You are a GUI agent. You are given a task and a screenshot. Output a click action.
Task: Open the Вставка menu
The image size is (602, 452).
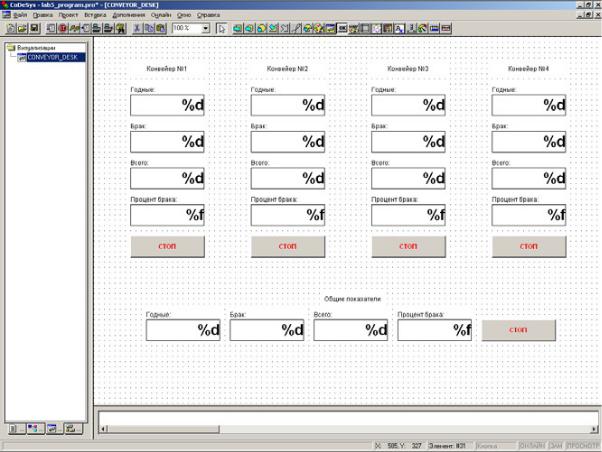[x=95, y=15]
